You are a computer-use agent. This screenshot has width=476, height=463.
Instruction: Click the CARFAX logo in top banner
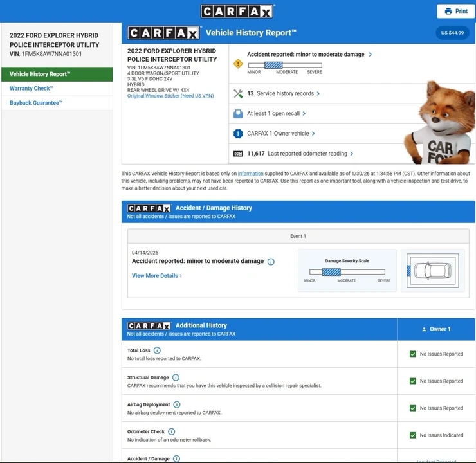coord(237,12)
